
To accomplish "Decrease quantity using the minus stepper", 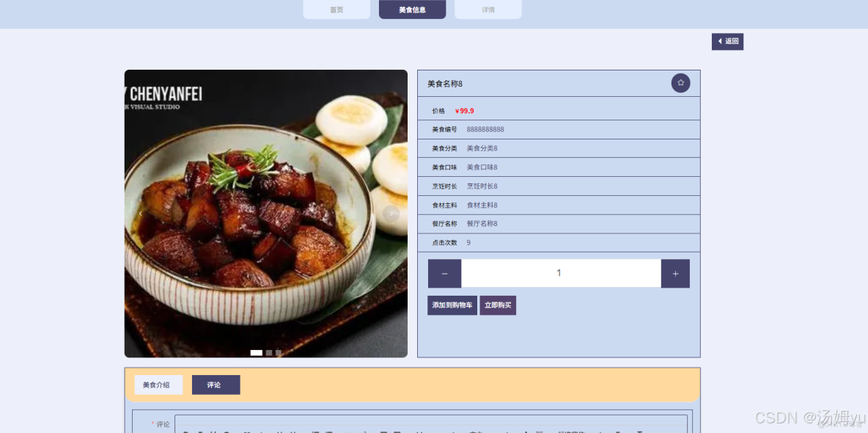I will [444, 273].
